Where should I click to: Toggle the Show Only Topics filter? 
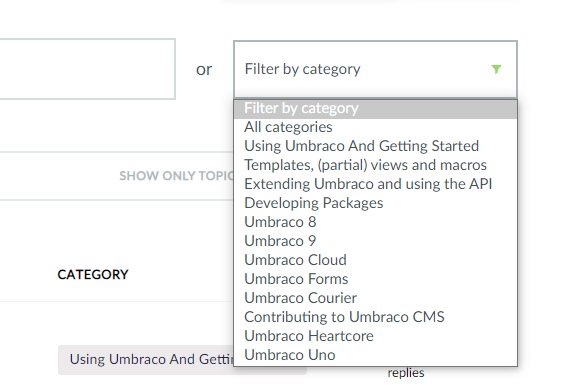click(177, 176)
